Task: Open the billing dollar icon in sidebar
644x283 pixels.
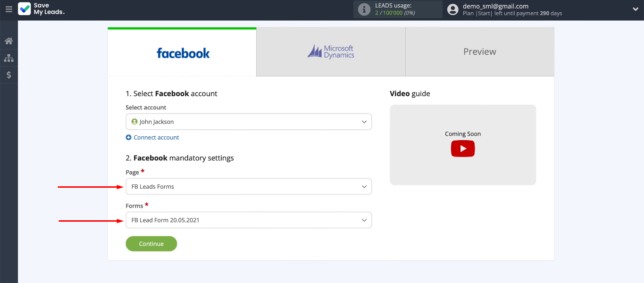Action: 8,75
